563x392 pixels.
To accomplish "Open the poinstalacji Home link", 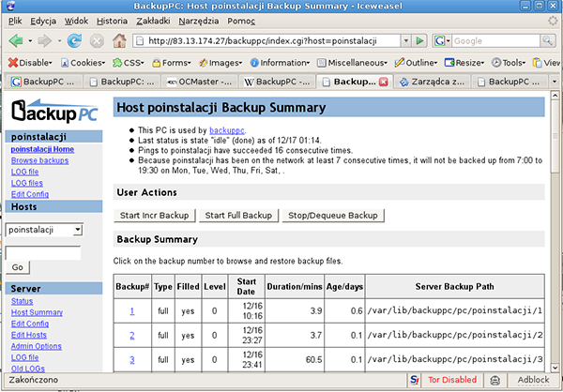I will point(42,149).
